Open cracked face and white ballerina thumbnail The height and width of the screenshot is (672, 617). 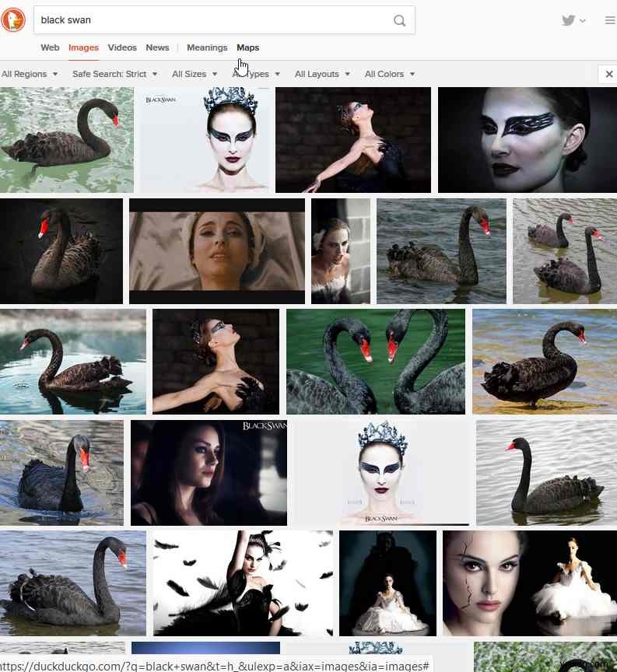click(530, 583)
